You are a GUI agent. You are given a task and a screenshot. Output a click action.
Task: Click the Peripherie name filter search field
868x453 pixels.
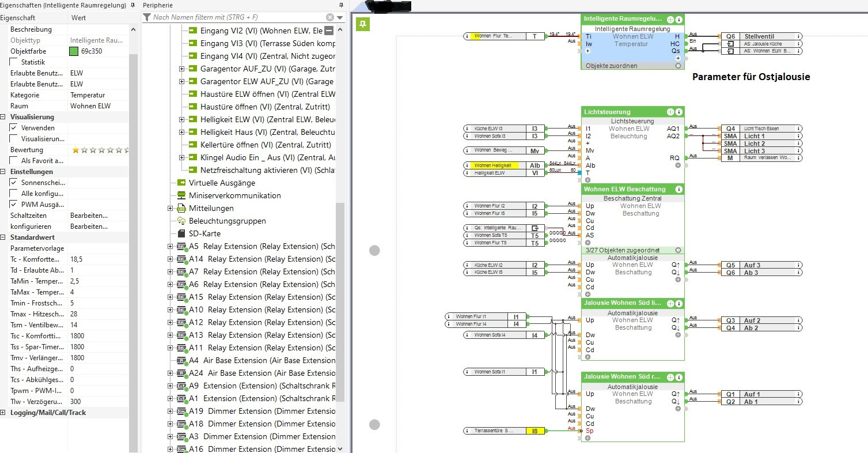tap(236, 17)
